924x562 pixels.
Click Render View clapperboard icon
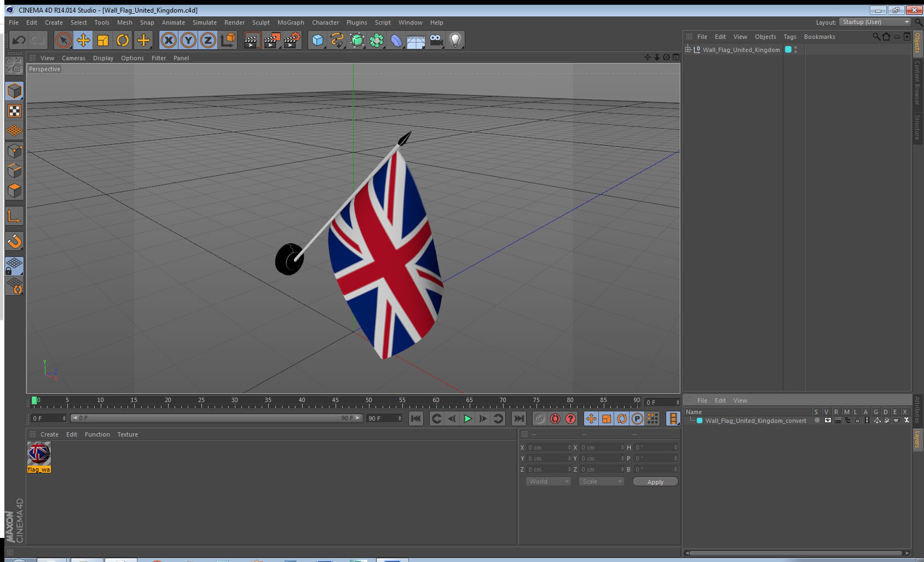tap(251, 40)
